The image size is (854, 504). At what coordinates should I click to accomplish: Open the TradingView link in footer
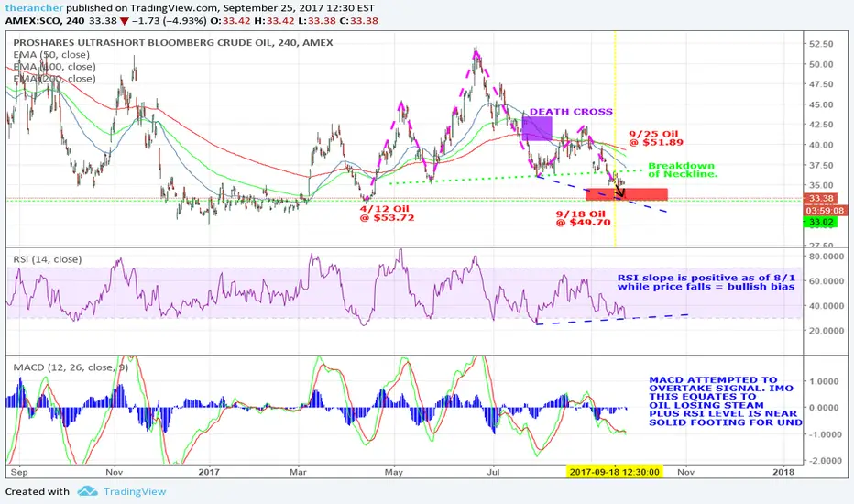click(135, 491)
